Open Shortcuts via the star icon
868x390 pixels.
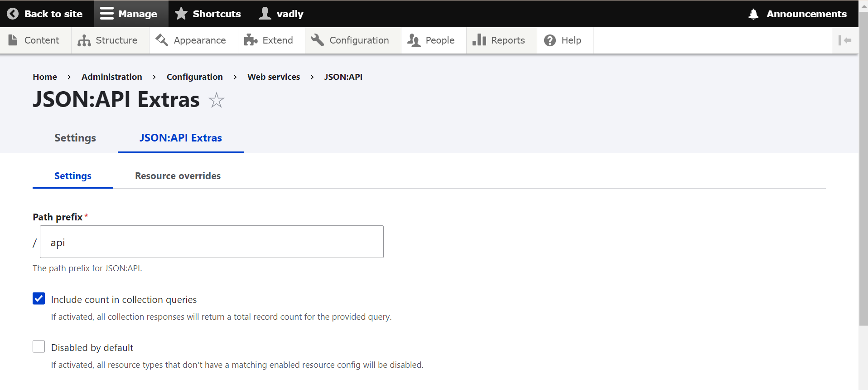click(181, 14)
